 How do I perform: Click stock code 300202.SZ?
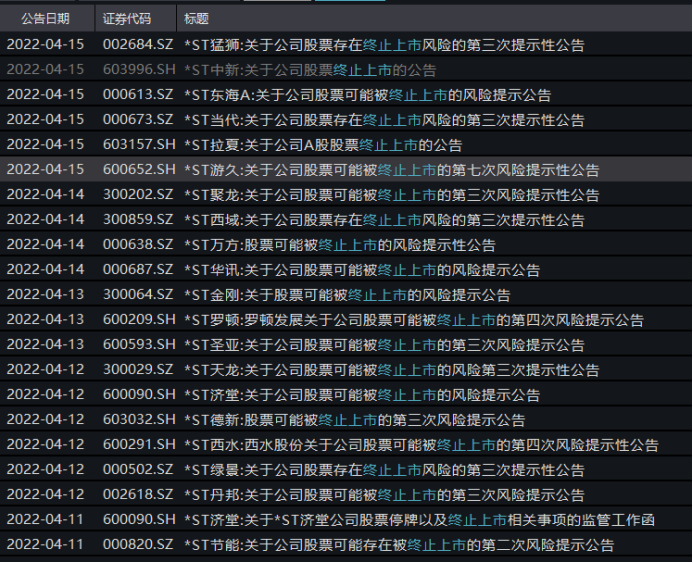(138, 195)
